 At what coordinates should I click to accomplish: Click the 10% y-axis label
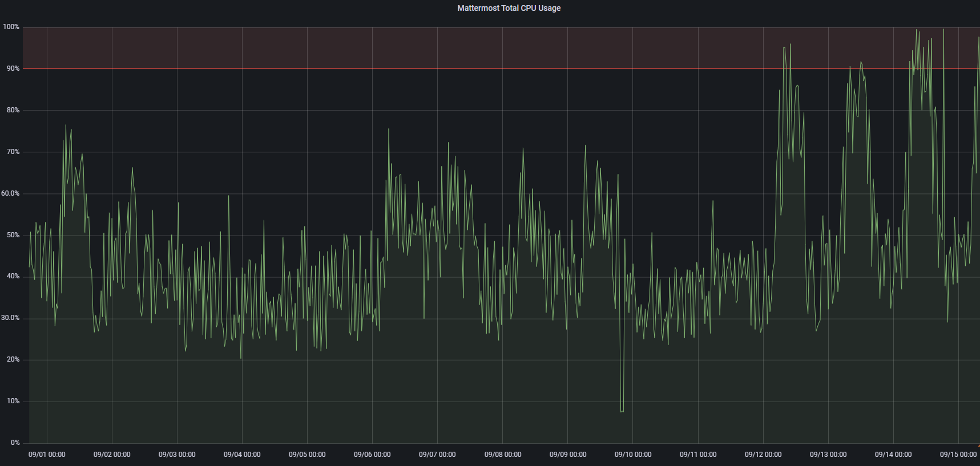pyautogui.click(x=13, y=401)
